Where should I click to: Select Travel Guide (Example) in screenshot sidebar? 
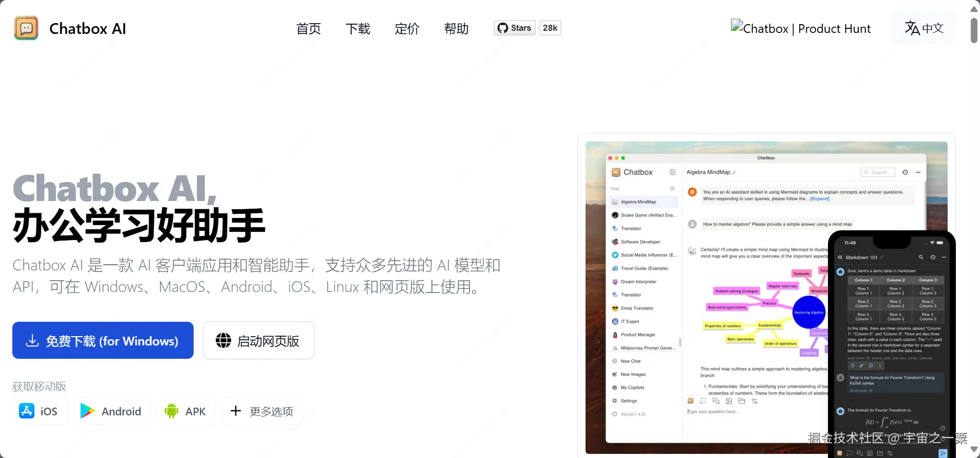tap(644, 268)
